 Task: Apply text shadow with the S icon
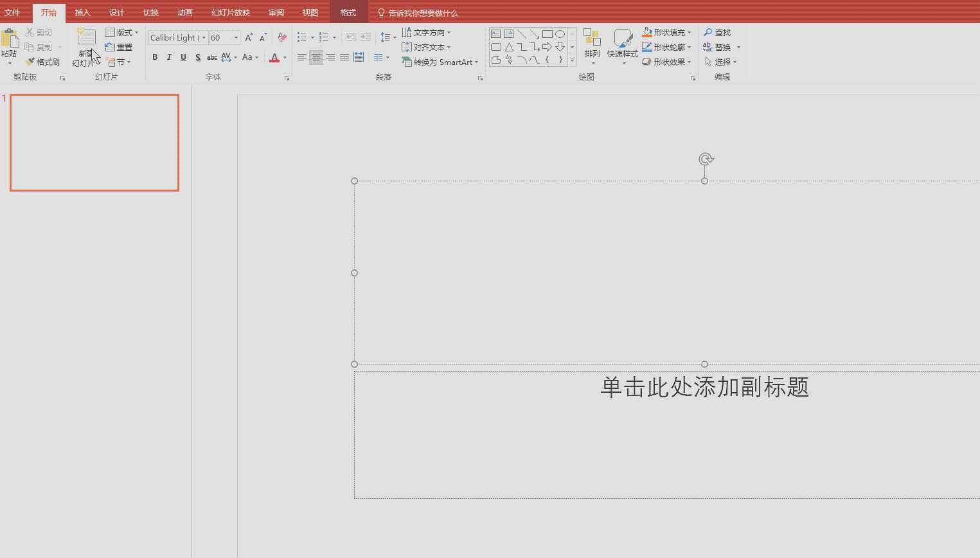[x=197, y=57]
